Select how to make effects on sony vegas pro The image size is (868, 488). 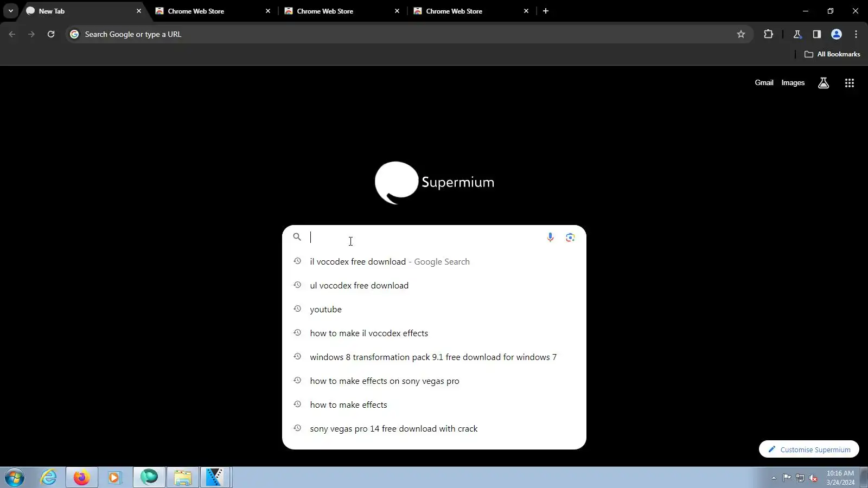coord(434,381)
